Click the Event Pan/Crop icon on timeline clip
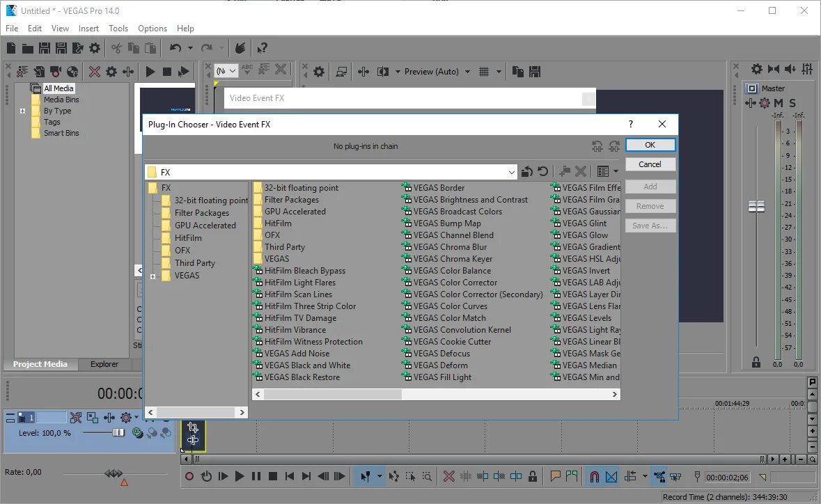The width and height of the screenshot is (821, 504). click(x=193, y=427)
